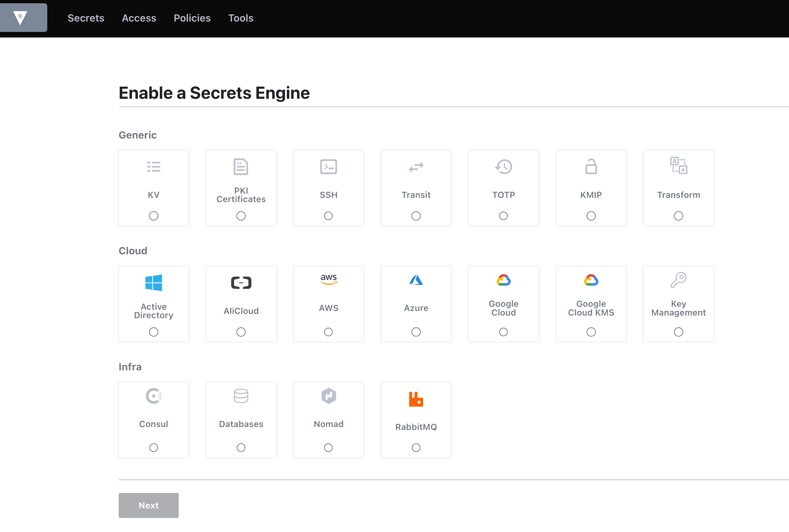Select the KV radio button
Screen dimensions: 789x532
[x=153, y=216]
